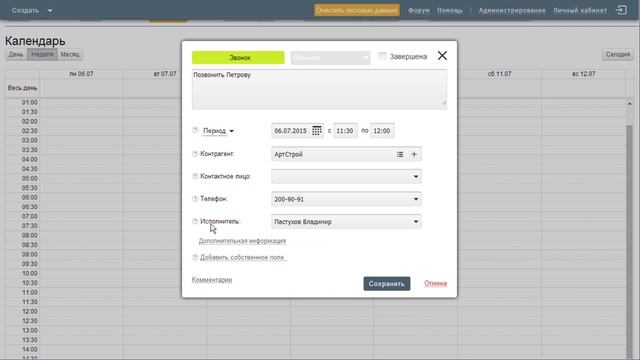The image size is (640, 360).
Task: Click the Весь день row label
Action: click(22, 88)
